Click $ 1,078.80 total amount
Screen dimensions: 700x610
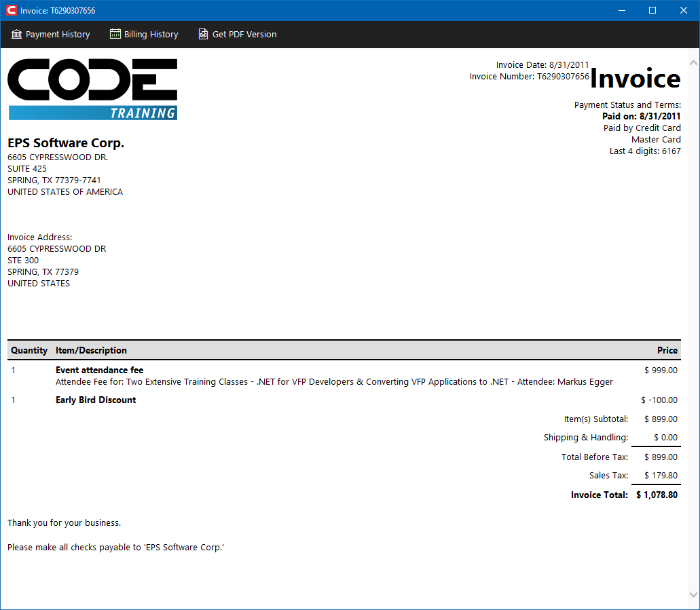tap(657, 495)
